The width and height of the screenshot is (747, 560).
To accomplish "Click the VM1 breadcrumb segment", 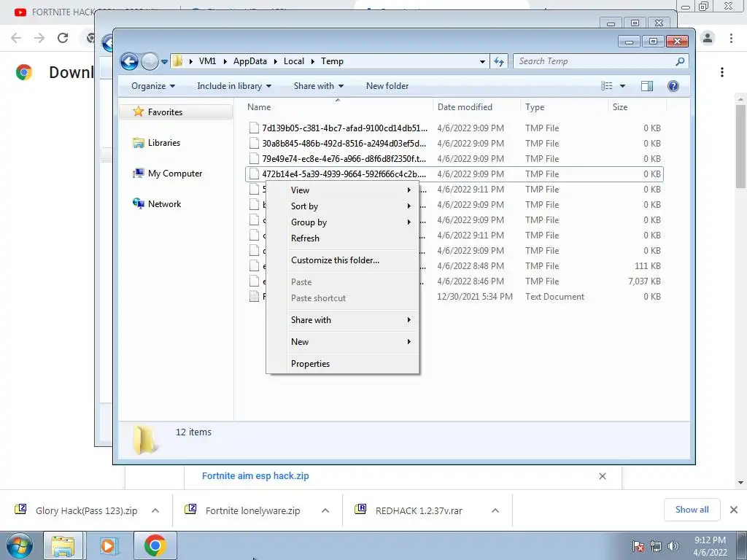I will pyautogui.click(x=207, y=61).
